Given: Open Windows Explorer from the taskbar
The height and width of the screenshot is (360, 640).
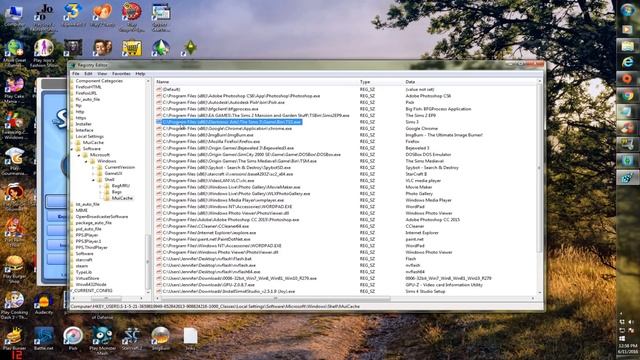Looking at the screenshot, I should 627,45.
